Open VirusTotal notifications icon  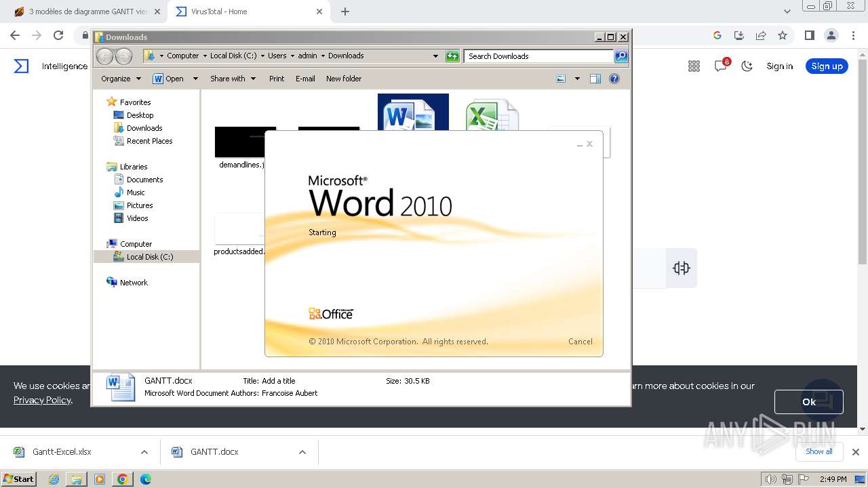(721, 66)
